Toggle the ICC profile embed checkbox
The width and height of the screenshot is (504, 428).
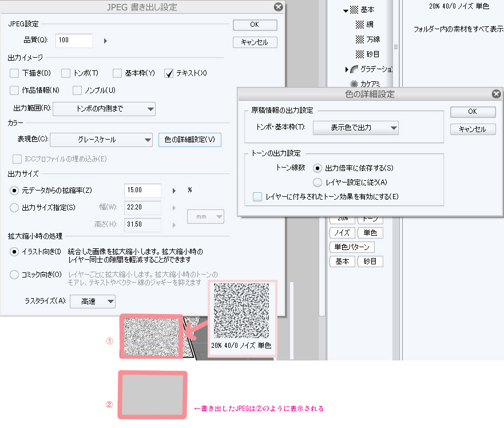17,159
